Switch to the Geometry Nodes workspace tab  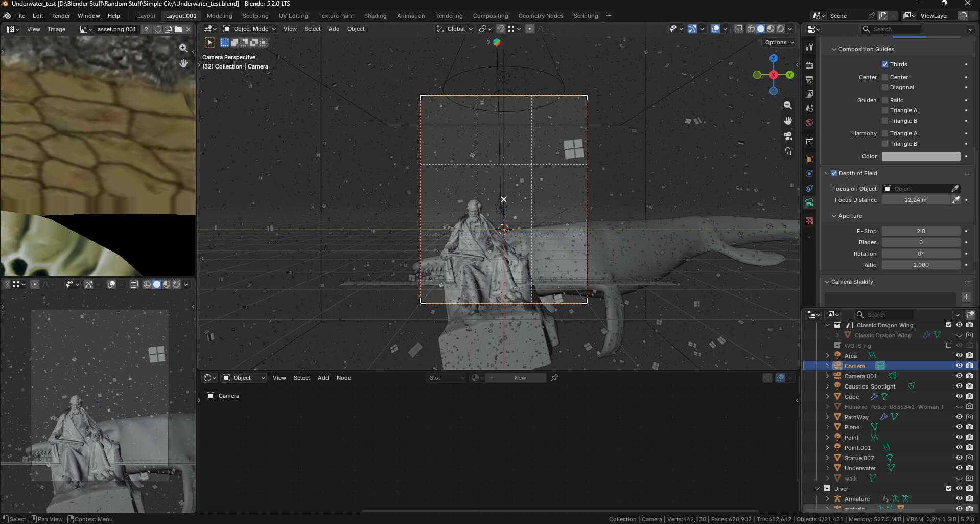(541, 16)
